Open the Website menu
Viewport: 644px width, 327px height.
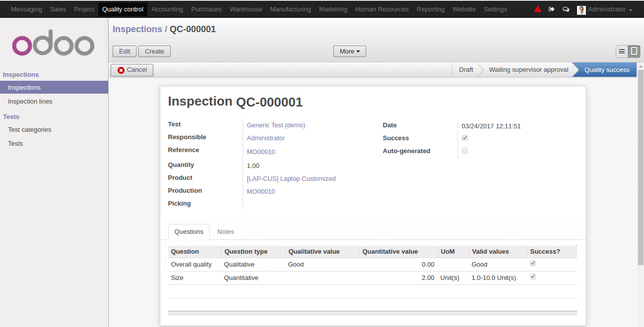click(464, 9)
